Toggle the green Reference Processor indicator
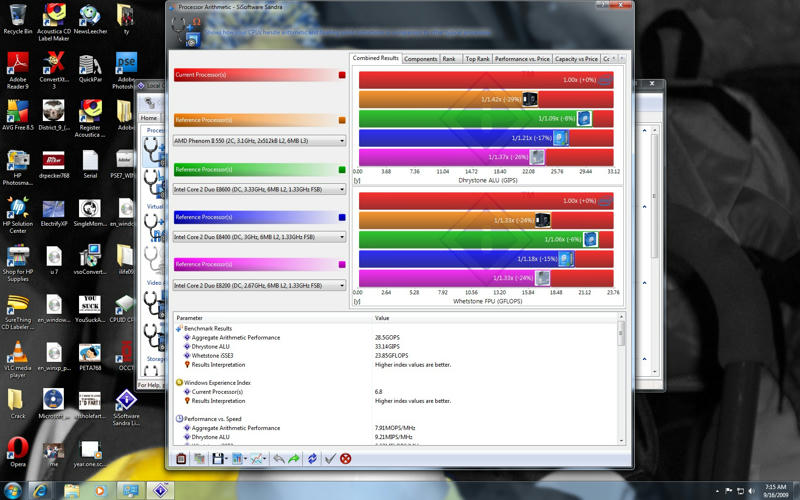 pos(342,170)
